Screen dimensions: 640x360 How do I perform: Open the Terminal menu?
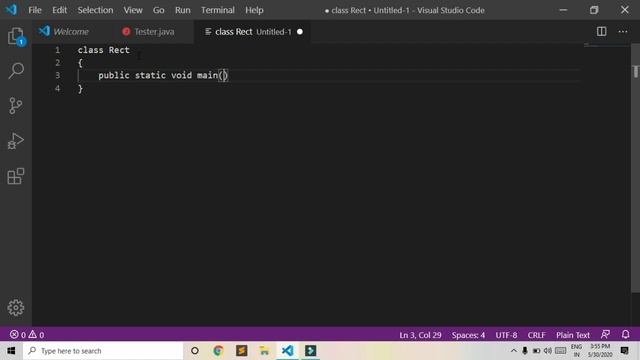[218, 10]
